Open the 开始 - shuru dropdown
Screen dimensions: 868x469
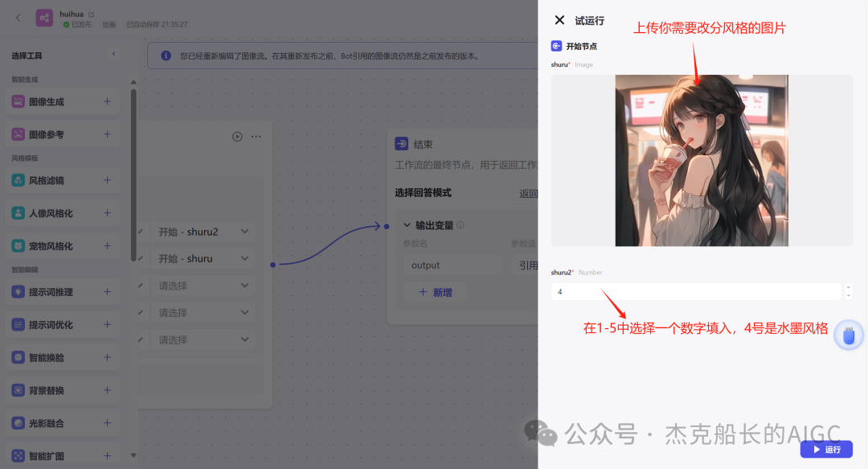click(203, 259)
